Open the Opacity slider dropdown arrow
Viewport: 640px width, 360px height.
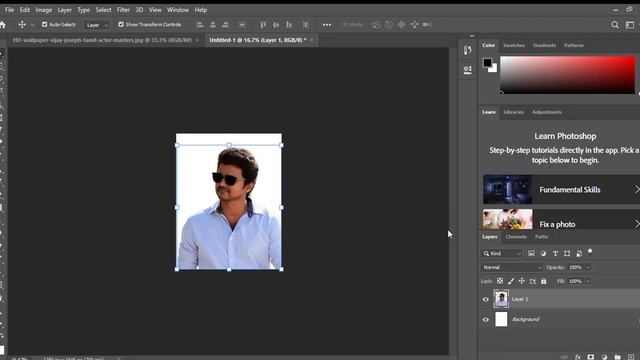[x=588, y=267]
